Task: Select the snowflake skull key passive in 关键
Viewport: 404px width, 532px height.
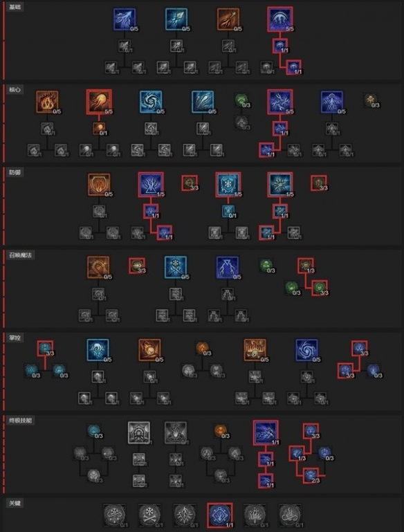Action: click(150, 515)
